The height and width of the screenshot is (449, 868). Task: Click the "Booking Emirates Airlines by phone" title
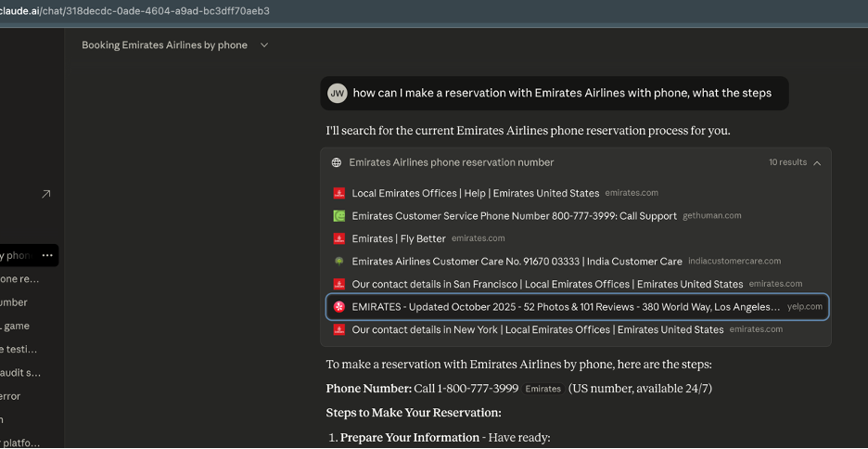click(164, 45)
